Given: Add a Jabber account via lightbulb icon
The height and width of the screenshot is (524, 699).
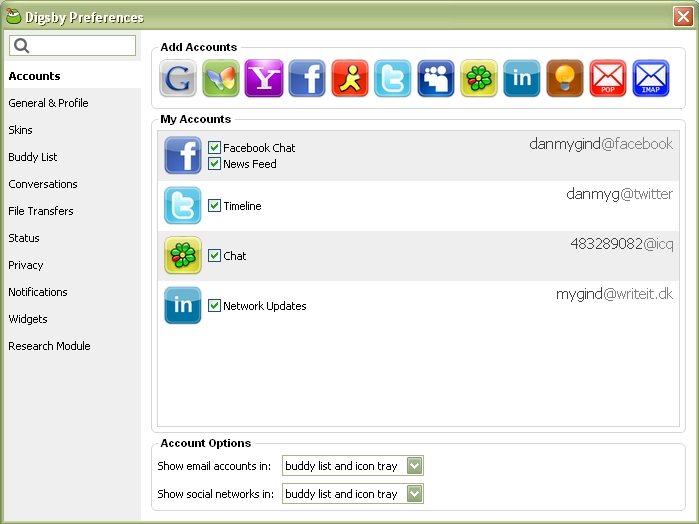Looking at the screenshot, I should [565, 78].
